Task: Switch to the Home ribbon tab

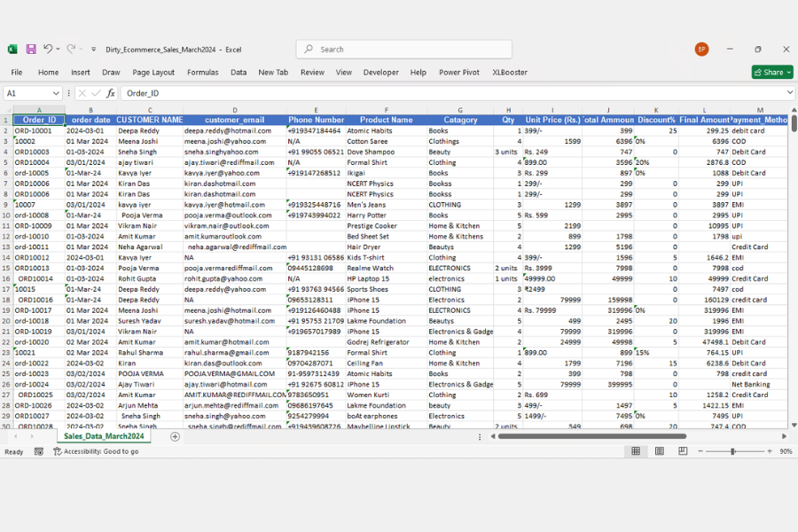Action: [49, 73]
